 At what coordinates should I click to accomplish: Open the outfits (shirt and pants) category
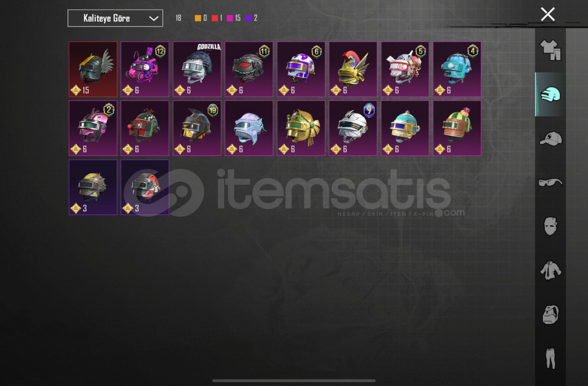pyautogui.click(x=550, y=50)
